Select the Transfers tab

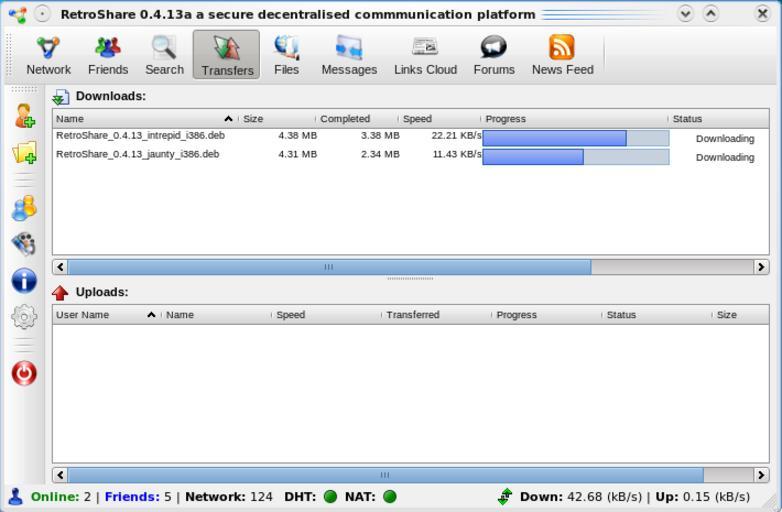(x=226, y=55)
